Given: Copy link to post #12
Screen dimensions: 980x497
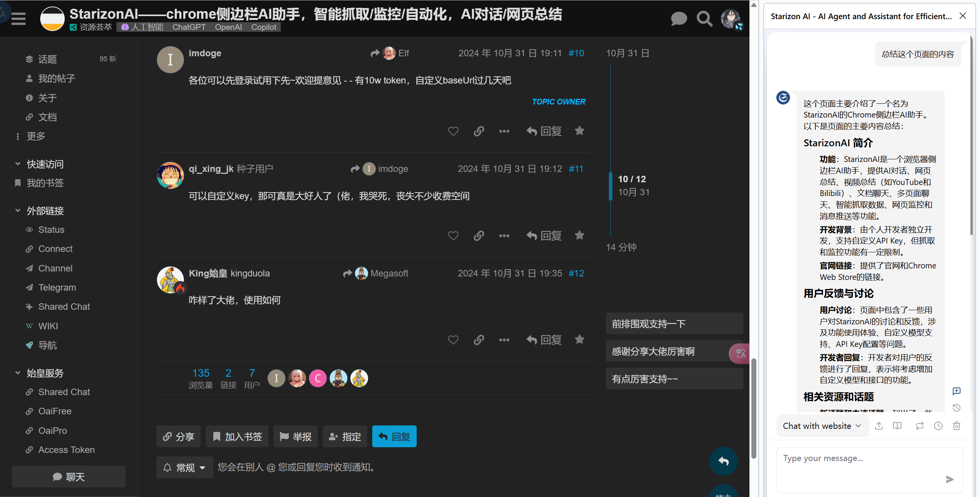Looking at the screenshot, I should click(479, 340).
